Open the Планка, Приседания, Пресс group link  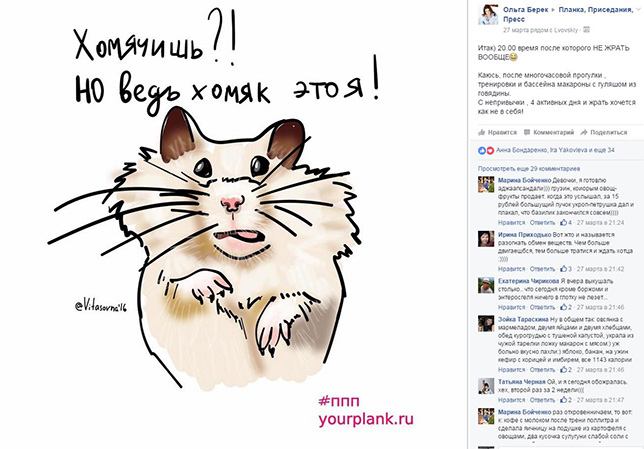(568, 14)
